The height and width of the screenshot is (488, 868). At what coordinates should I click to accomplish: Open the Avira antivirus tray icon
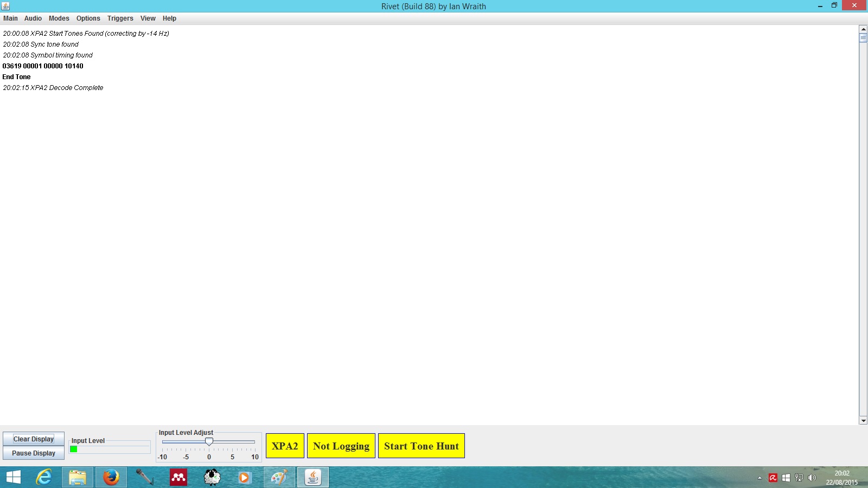pyautogui.click(x=773, y=478)
